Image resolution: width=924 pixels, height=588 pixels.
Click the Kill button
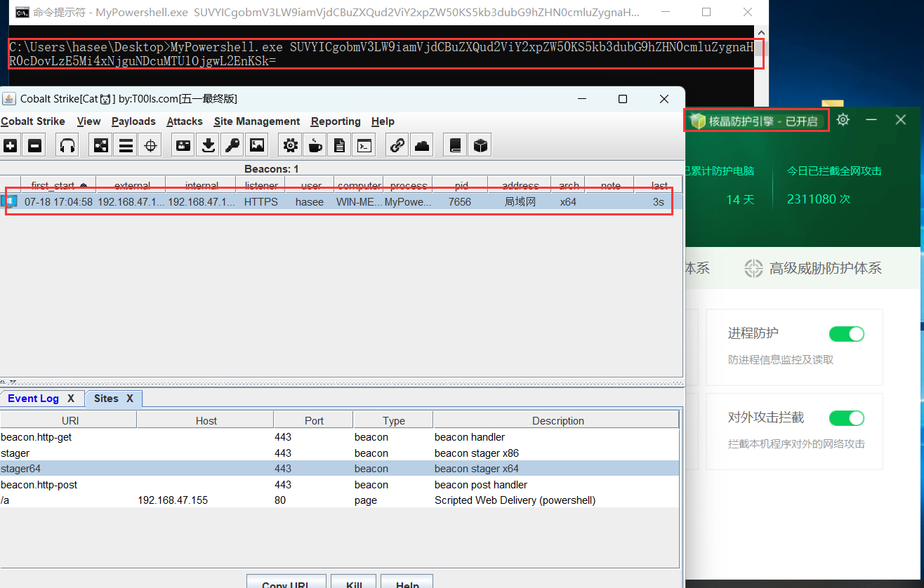tap(354, 584)
